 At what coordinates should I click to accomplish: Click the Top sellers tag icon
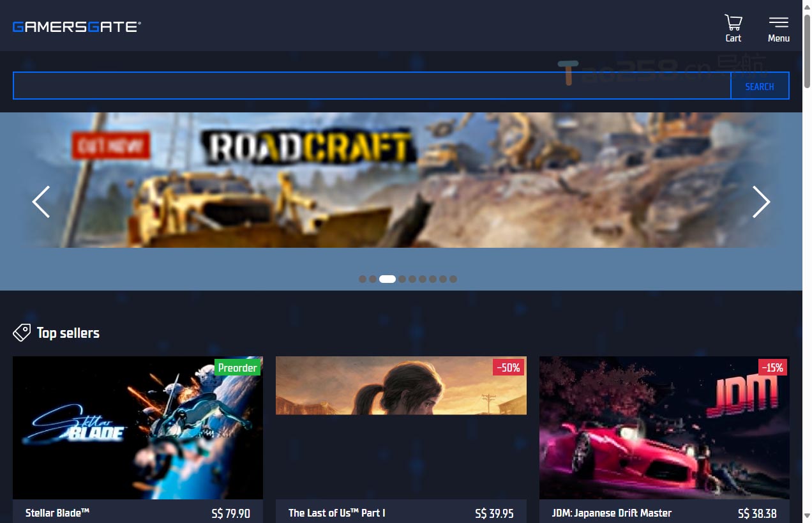click(22, 333)
